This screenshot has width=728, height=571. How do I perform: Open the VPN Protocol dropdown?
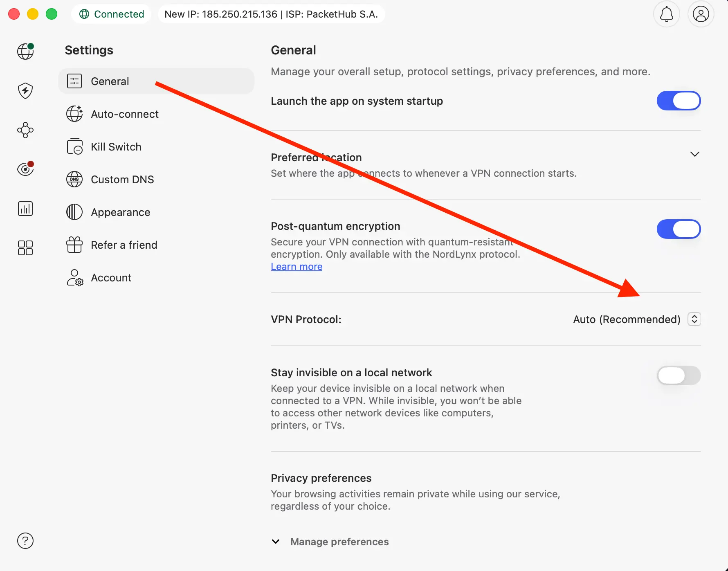694,319
